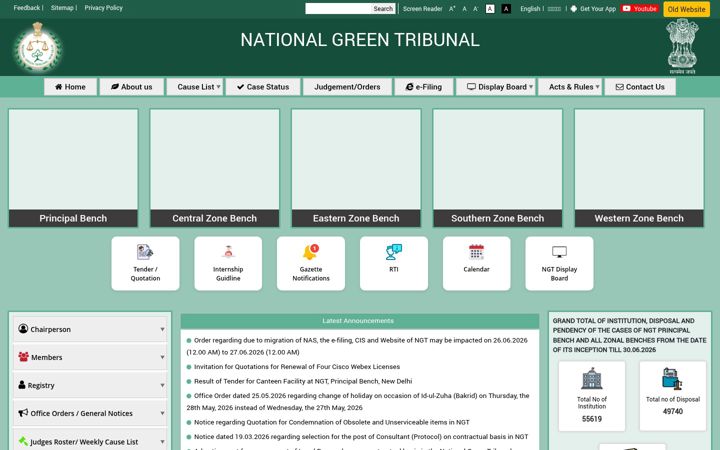Image resolution: width=720 pixels, height=450 pixels.
Task: Open Result of Tender for Canteen Facility
Action: tap(303, 381)
